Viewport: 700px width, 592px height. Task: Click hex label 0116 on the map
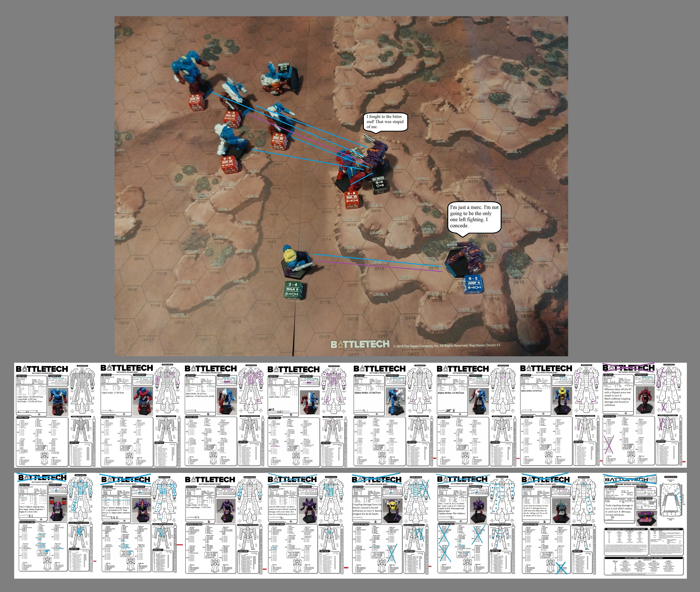click(x=325, y=302)
